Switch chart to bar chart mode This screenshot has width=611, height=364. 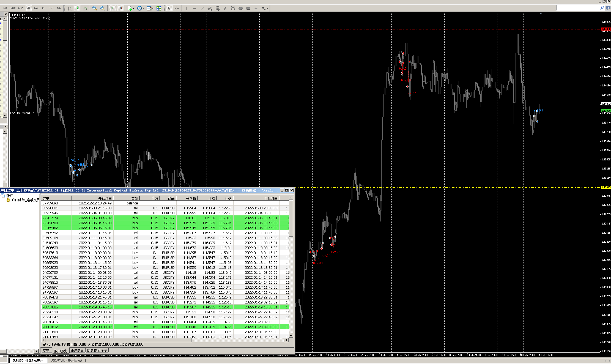[70, 8]
